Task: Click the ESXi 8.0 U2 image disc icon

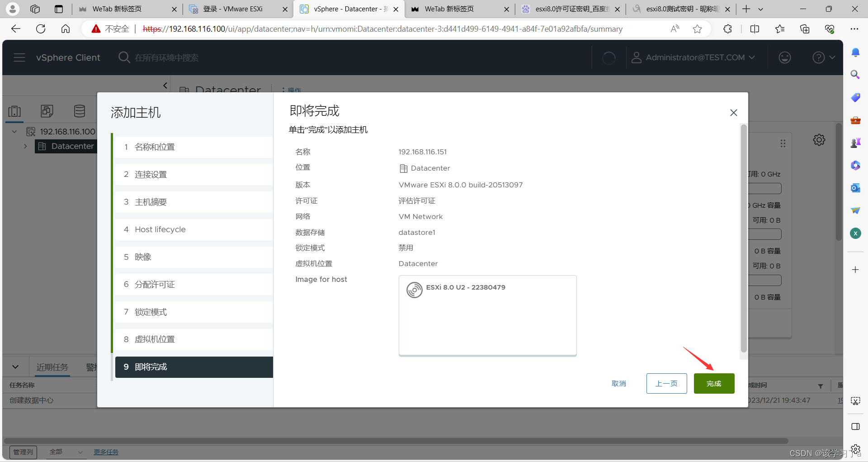Action: 414,290
